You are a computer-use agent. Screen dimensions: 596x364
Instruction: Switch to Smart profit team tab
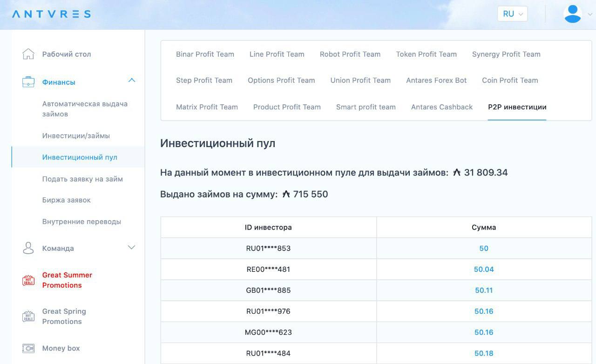click(366, 107)
